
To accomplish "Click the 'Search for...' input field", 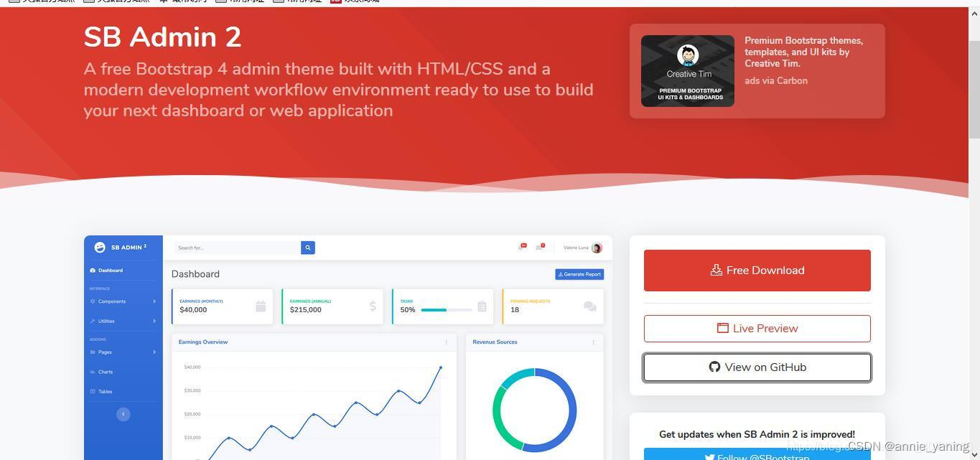I will click(x=237, y=248).
